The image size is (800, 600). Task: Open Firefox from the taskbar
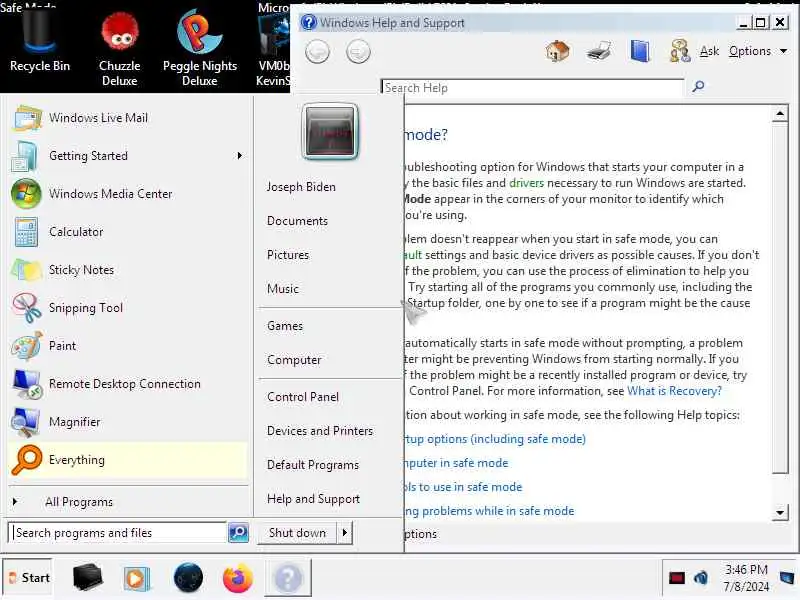click(x=238, y=578)
